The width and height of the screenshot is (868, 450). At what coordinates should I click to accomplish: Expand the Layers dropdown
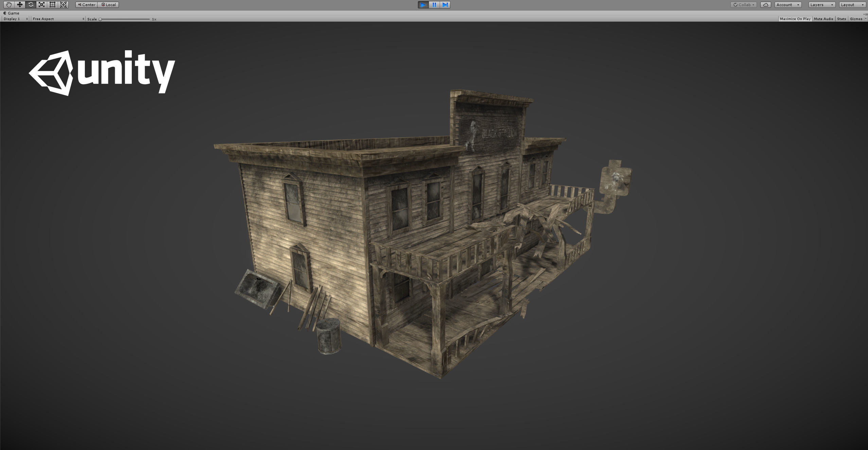[821, 5]
